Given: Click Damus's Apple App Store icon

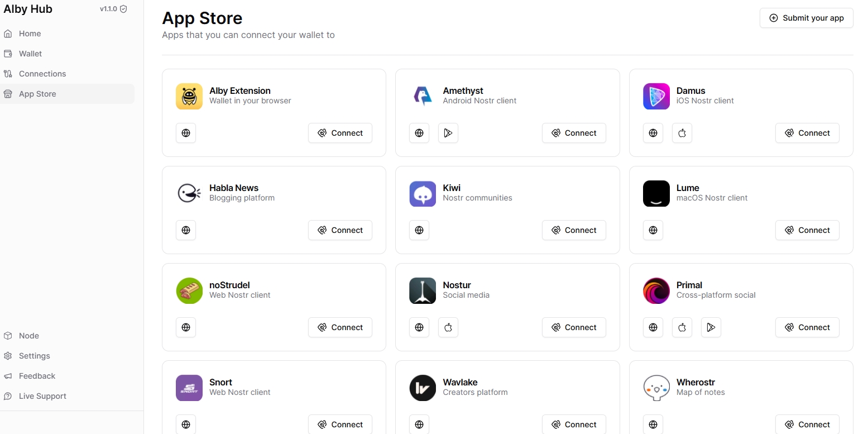Looking at the screenshot, I should click(x=682, y=133).
